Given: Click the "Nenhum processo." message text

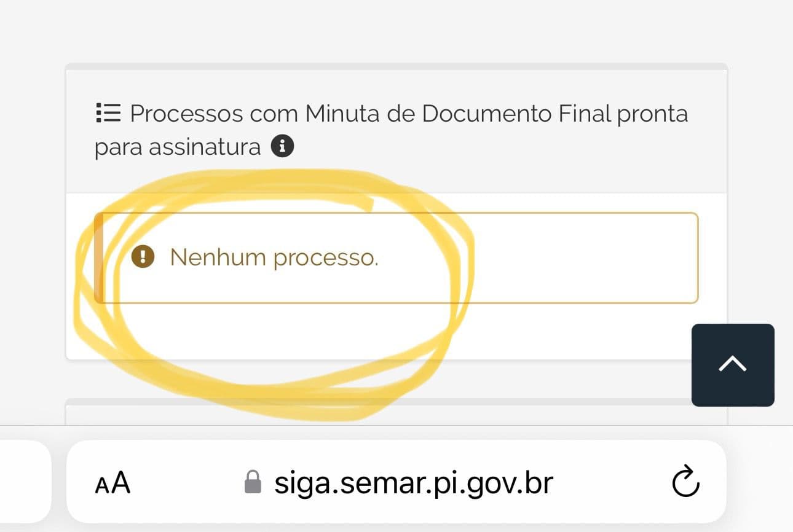Looking at the screenshot, I should [x=274, y=257].
